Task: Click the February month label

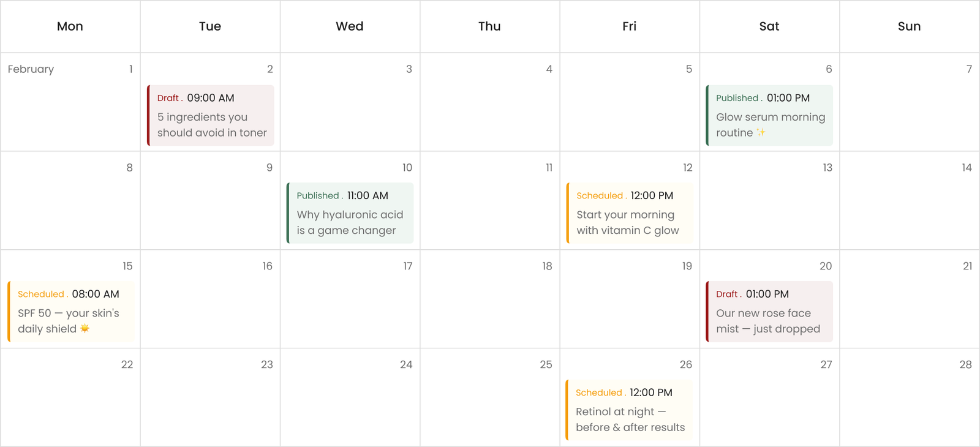Action: click(31, 69)
